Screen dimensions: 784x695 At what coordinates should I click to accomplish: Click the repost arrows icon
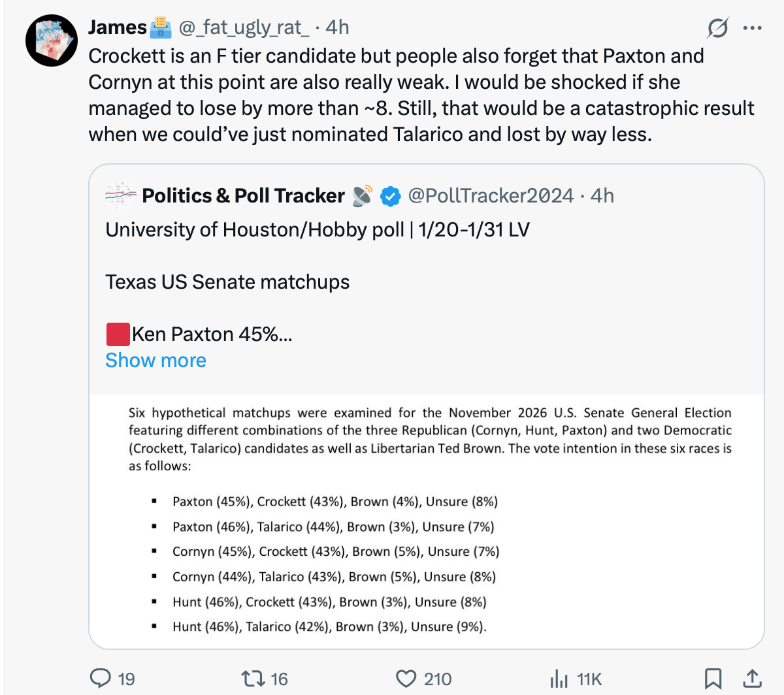point(253,679)
